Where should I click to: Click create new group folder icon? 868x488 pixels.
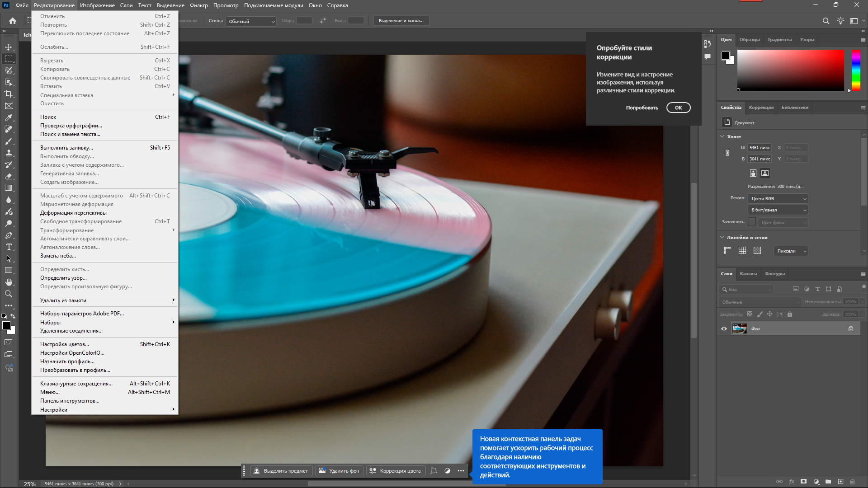click(828, 482)
